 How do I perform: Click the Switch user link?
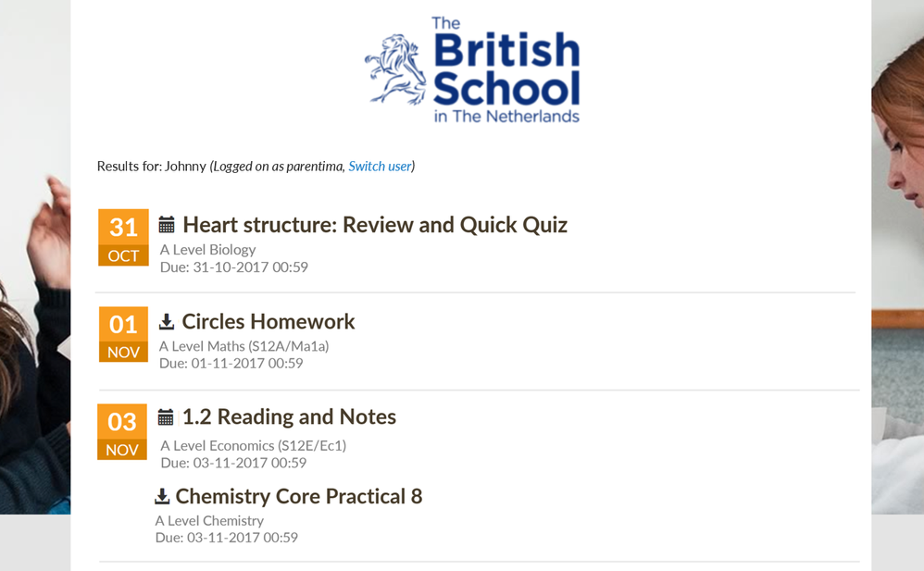pyautogui.click(x=380, y=167)
